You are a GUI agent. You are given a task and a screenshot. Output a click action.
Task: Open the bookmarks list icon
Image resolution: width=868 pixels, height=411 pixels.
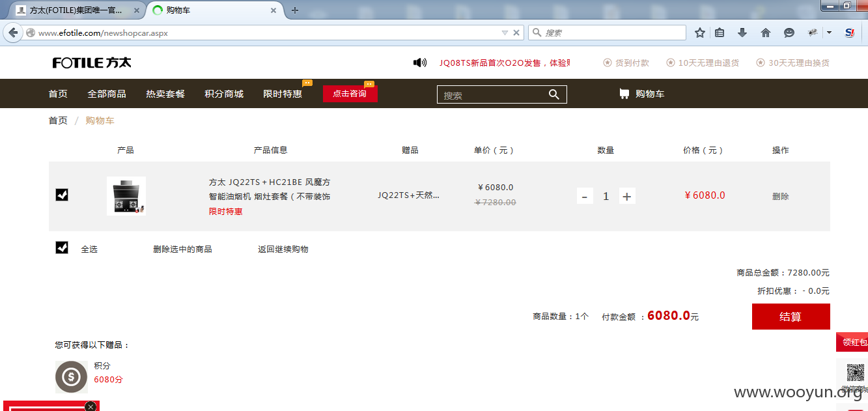(x=720, y=33)
